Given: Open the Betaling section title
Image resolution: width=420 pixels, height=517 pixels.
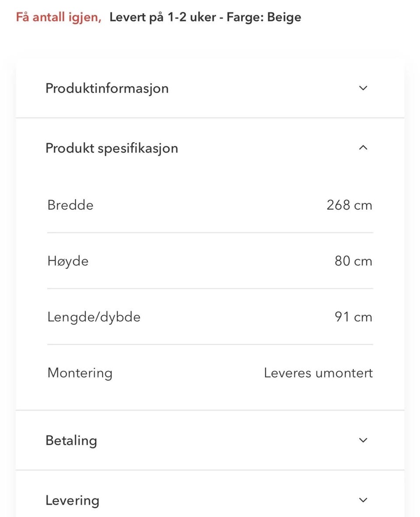Looking at the screenshot, I should point(71,440).
